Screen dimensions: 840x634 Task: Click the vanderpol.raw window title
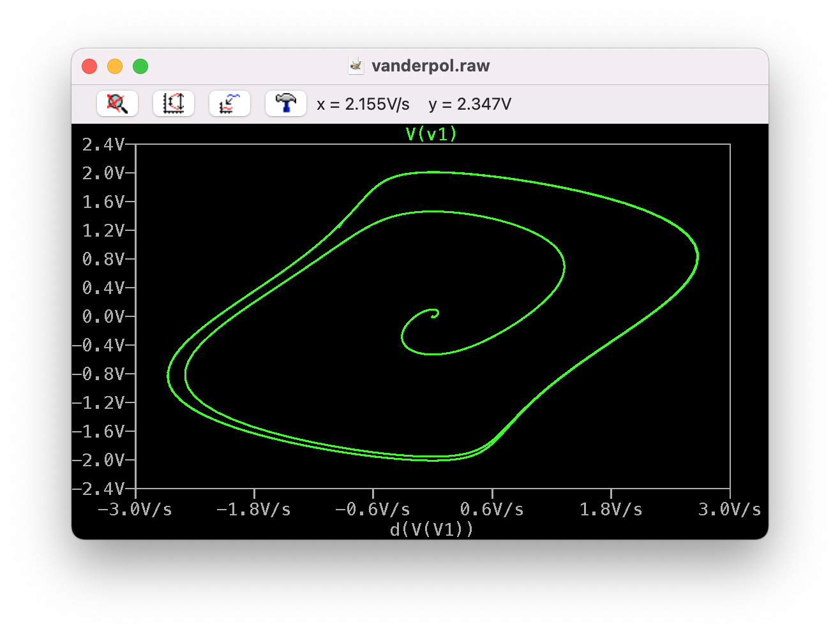(x=431, y=66)
